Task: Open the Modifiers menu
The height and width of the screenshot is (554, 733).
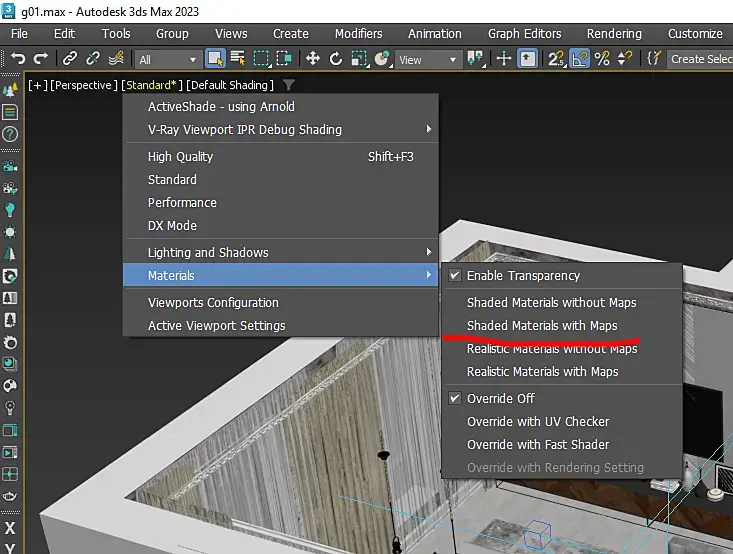Action: click(358, 34)
